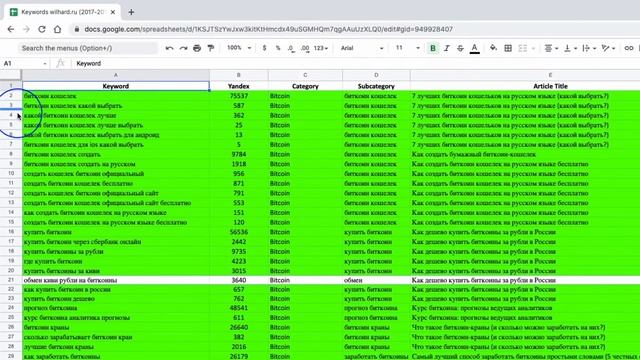
Task: Toggle bold formatting
Action: (x=433, y=48)
